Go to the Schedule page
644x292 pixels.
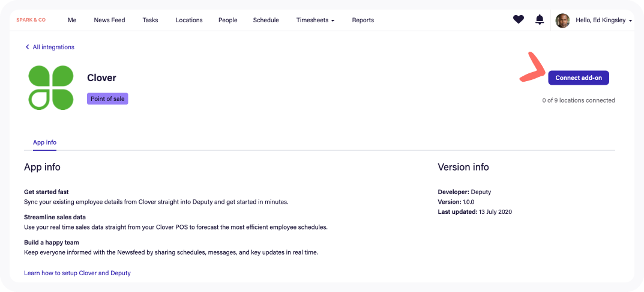pyautogui.click(x=266, y=20)
